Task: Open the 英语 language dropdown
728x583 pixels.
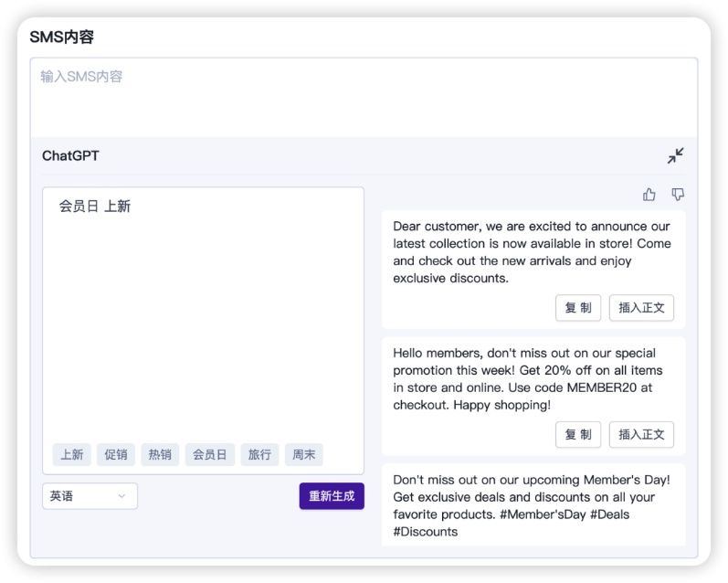Action: (90, 496)
